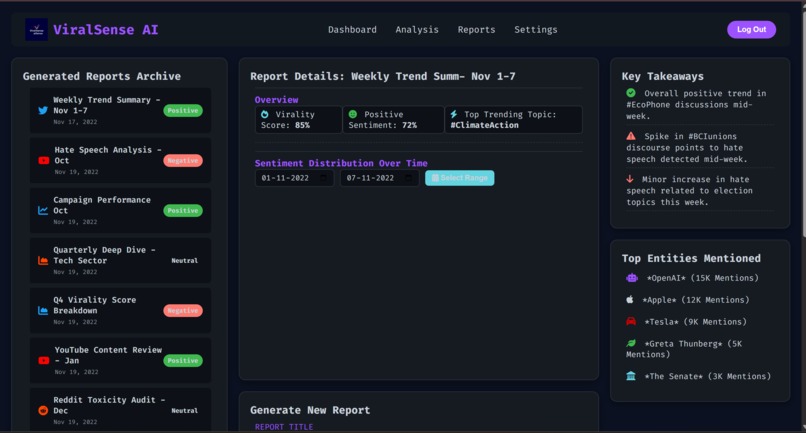This screenshot has height=433, width=806.
Task: Open the Settings nav item
Action: 536,30
